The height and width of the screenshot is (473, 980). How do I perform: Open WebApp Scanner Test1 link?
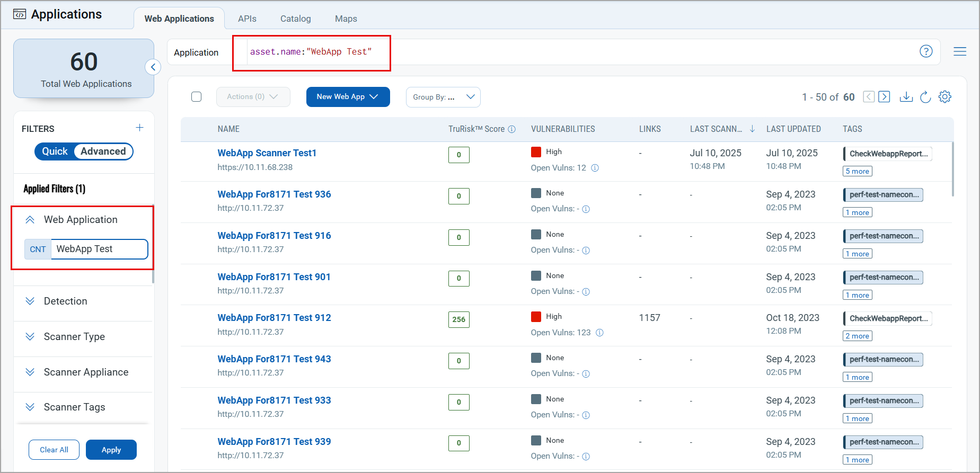(267, 153)
